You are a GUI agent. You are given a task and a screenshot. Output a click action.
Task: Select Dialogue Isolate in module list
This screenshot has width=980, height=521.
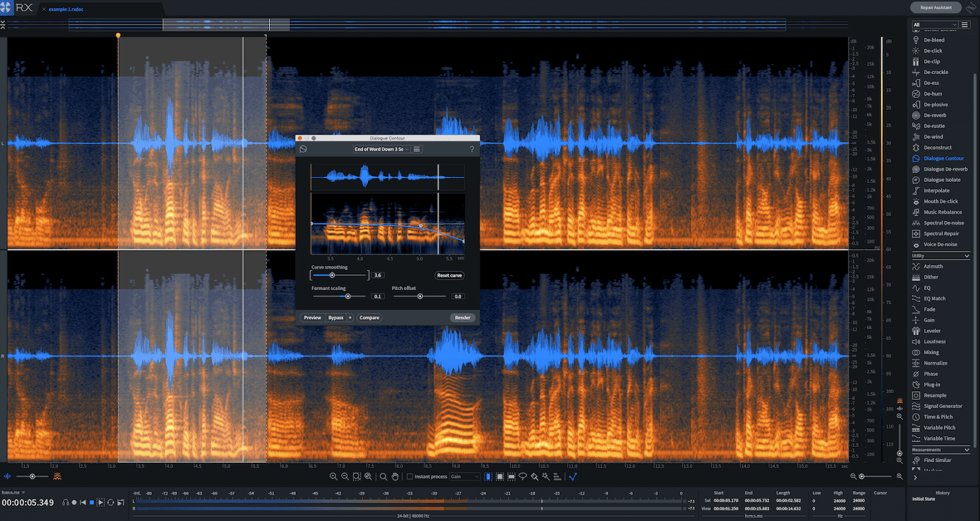coord(942,180)
